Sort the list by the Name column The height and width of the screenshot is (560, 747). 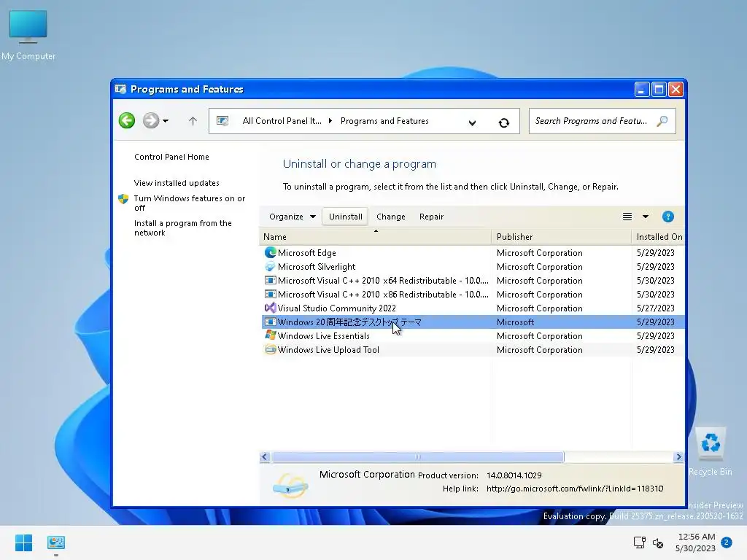[376, 237]
